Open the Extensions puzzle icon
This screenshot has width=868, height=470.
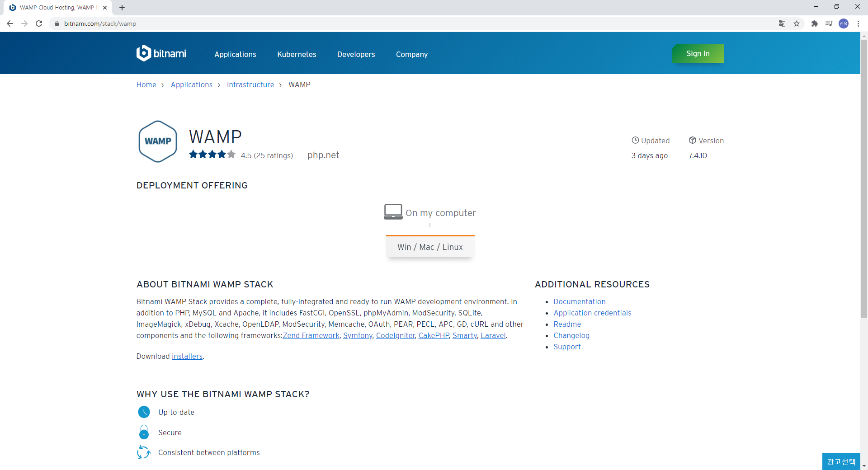click(x=814, y=23)
